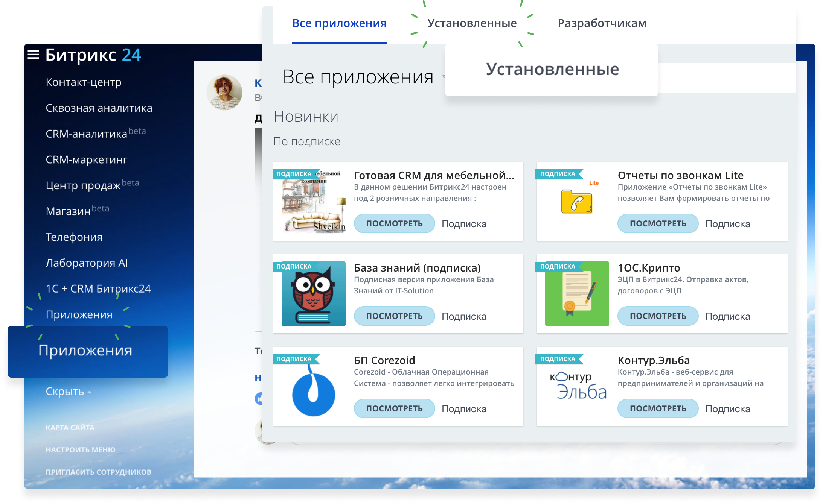
Task: Click ПОДПИСКА ribbon on База знаний card
Action: point(296,266)
